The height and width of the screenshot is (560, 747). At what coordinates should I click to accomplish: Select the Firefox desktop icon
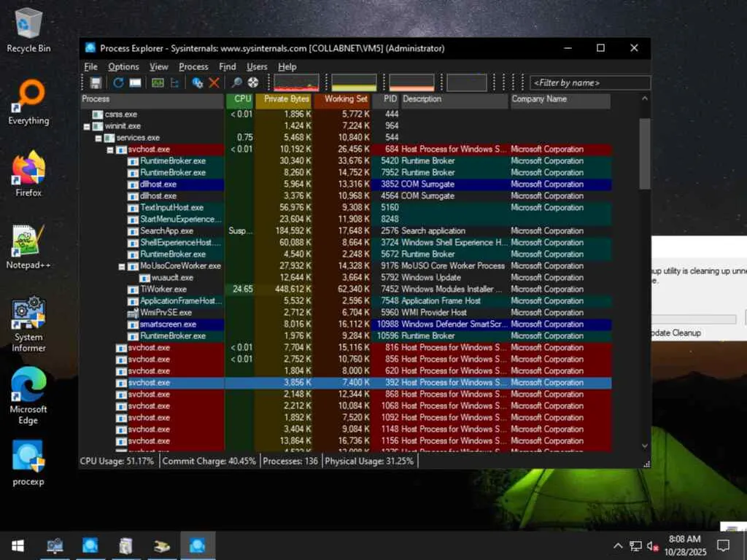[28, 174]
